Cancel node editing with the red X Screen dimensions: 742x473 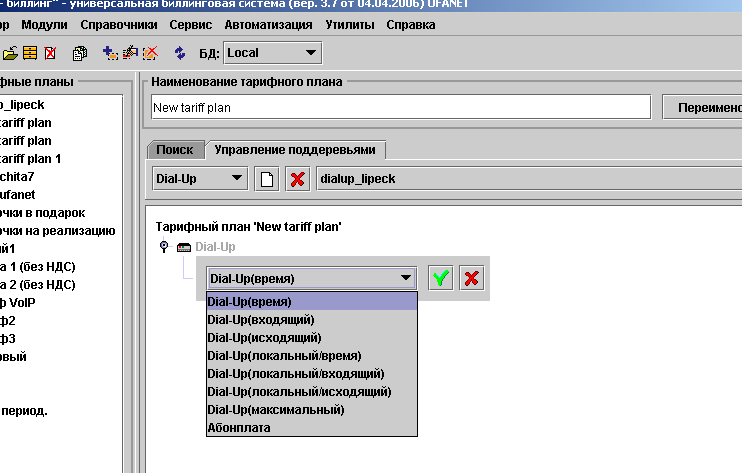pos(471,278)
